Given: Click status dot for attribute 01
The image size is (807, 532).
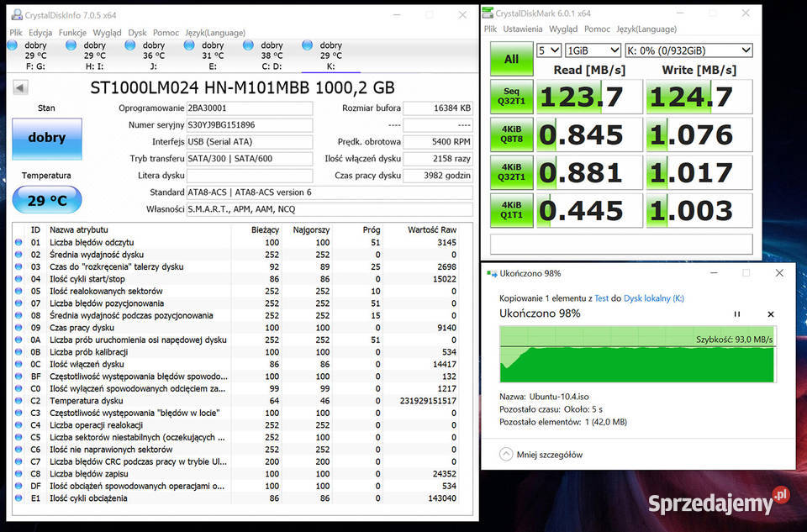Looking at the screenshot, I should coord(18,242).
